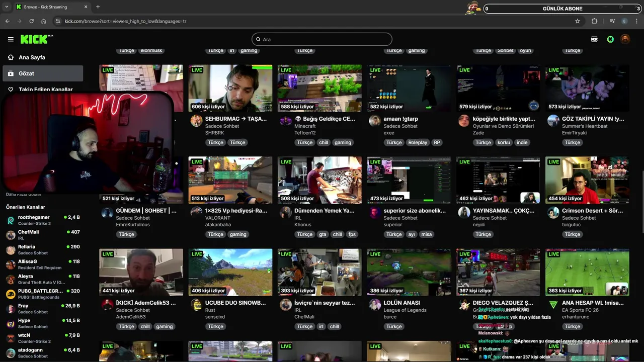
Task: Click League of Legends category link
Action: (405, 310)
